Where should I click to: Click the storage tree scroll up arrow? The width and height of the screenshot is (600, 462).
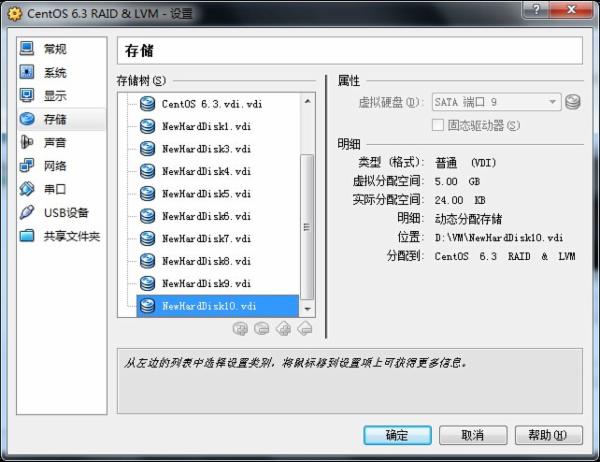[x=307, y=101]
